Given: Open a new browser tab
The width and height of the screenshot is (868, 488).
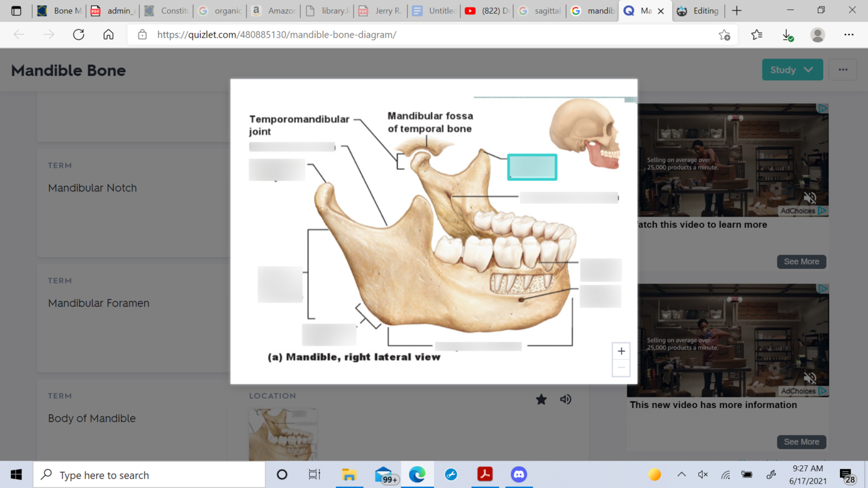Looking at the screenshot, I should point(737,10).
